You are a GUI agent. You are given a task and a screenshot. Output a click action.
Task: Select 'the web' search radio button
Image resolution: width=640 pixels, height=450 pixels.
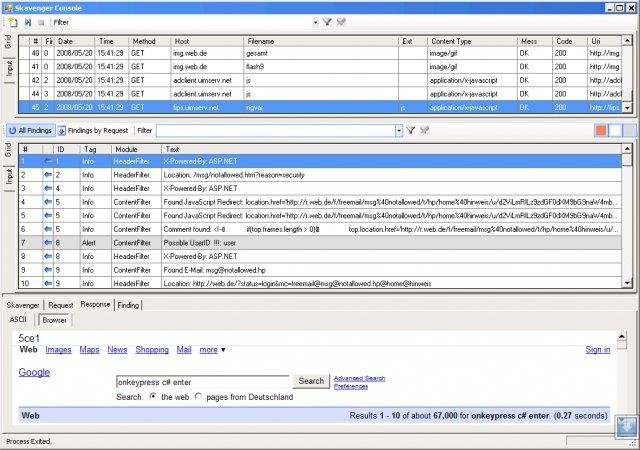click(x=153, y=396)
